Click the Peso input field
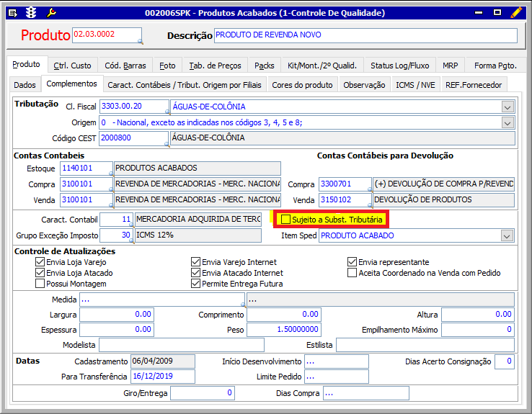532x414 pixels. click(x=283, y=330)
